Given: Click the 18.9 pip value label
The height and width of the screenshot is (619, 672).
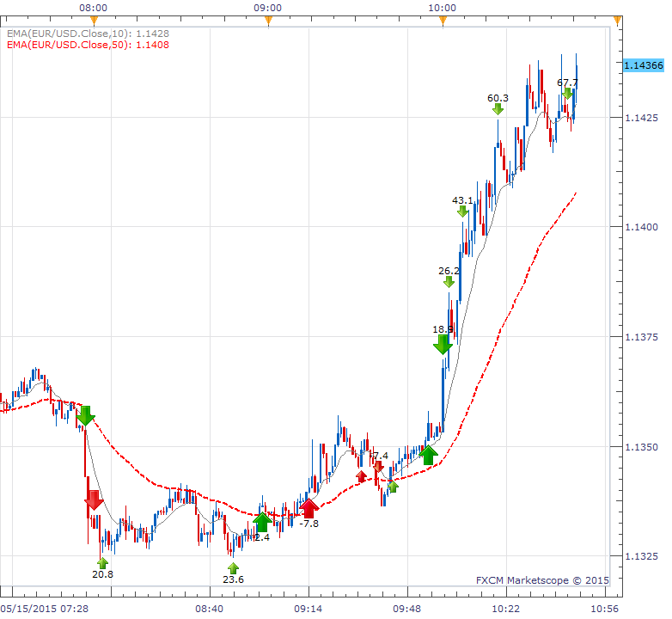Looking at the screenshot, I should pos(443,329).
